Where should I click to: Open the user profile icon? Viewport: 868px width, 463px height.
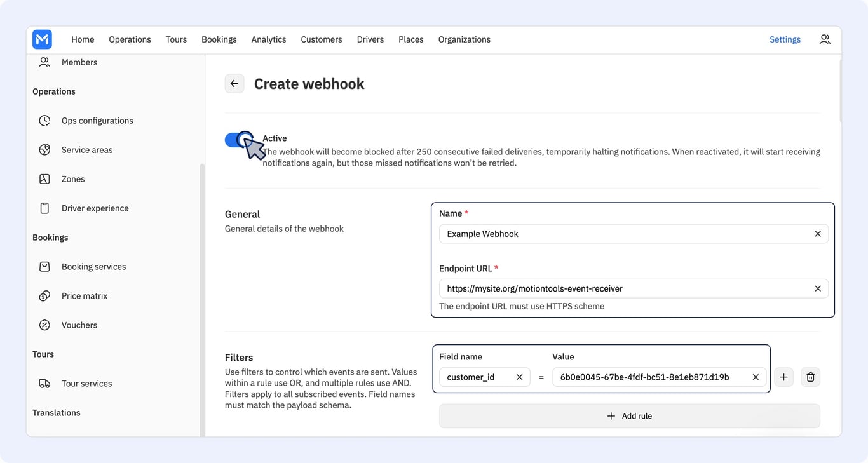coord(825,39)
